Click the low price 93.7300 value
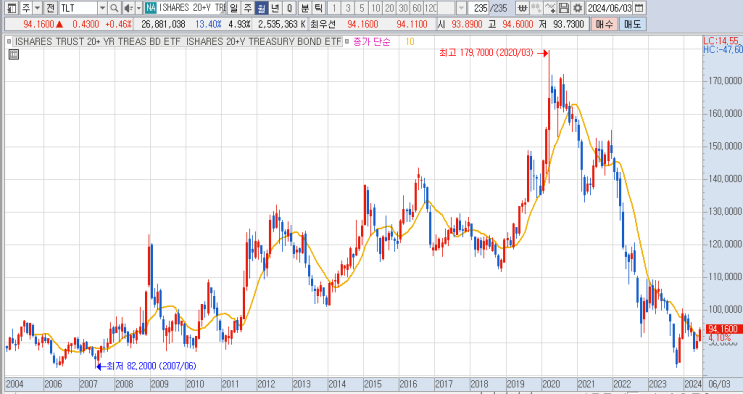The height and width of the screenshot is (394, 743). point(569,24)
